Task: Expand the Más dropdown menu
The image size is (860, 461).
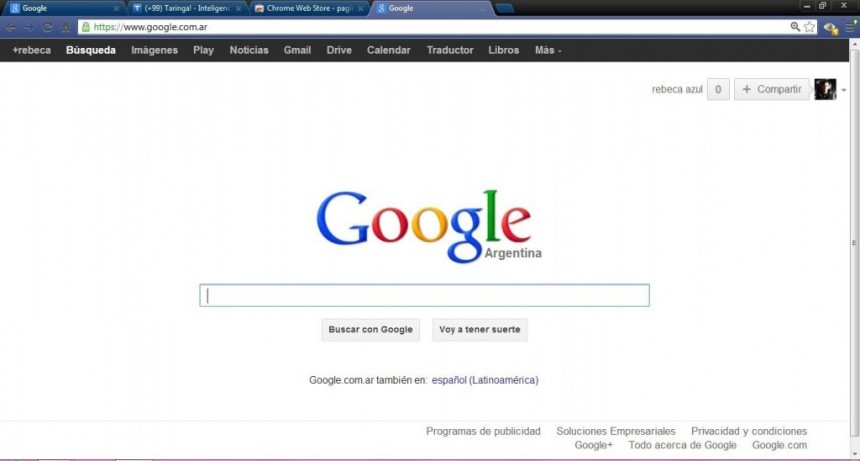Action: pos(548,50)
